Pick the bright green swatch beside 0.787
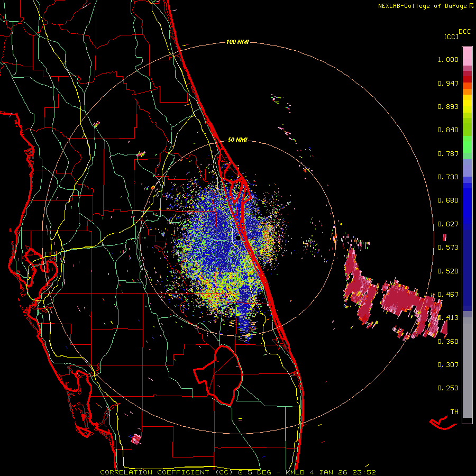 [467, 147]
